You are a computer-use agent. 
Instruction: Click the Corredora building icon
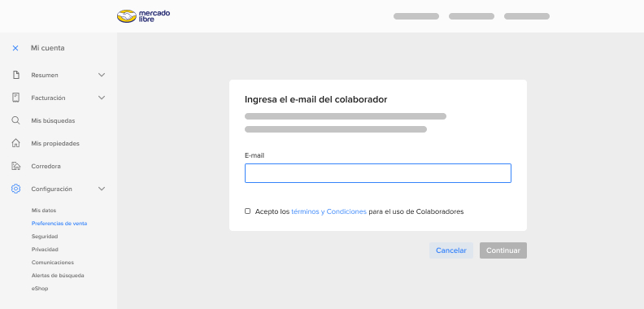(x=15, y=166)
